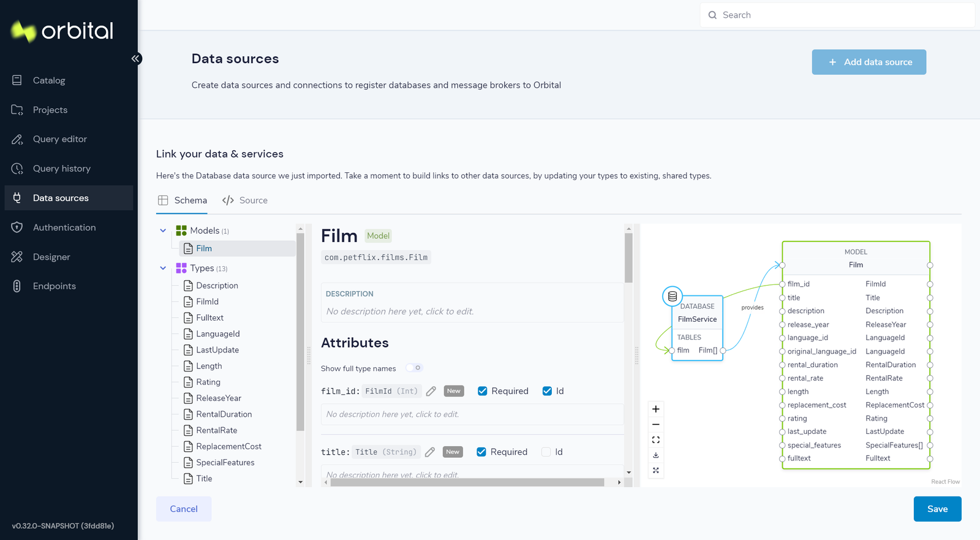
Task: Fit the diagram view to screen
Action: click(x=656, y=439)
